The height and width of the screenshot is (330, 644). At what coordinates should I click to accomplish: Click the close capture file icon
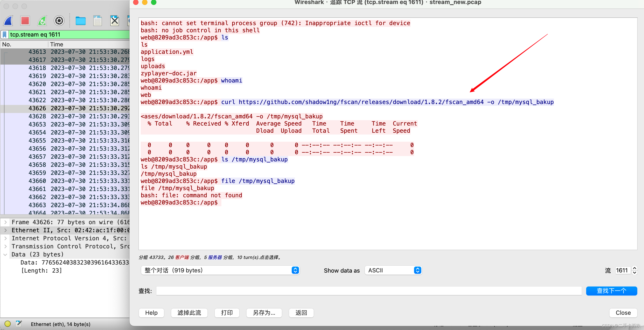pos(115,21)
